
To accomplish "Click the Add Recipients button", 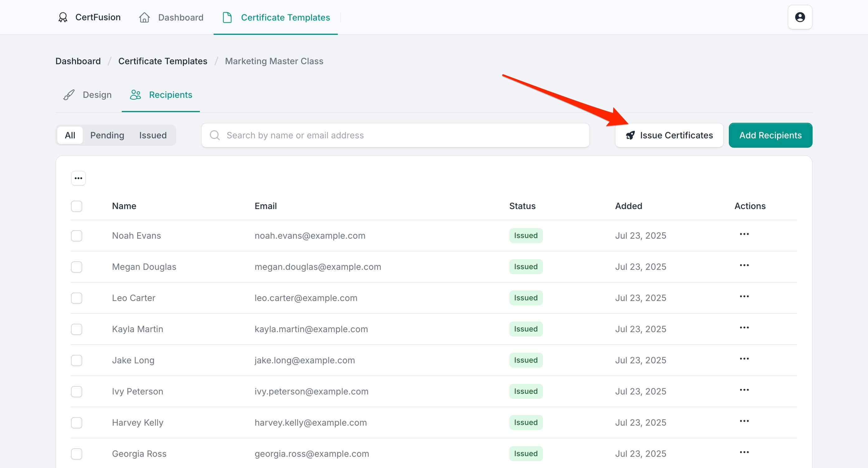I will (x=770, y=135).
